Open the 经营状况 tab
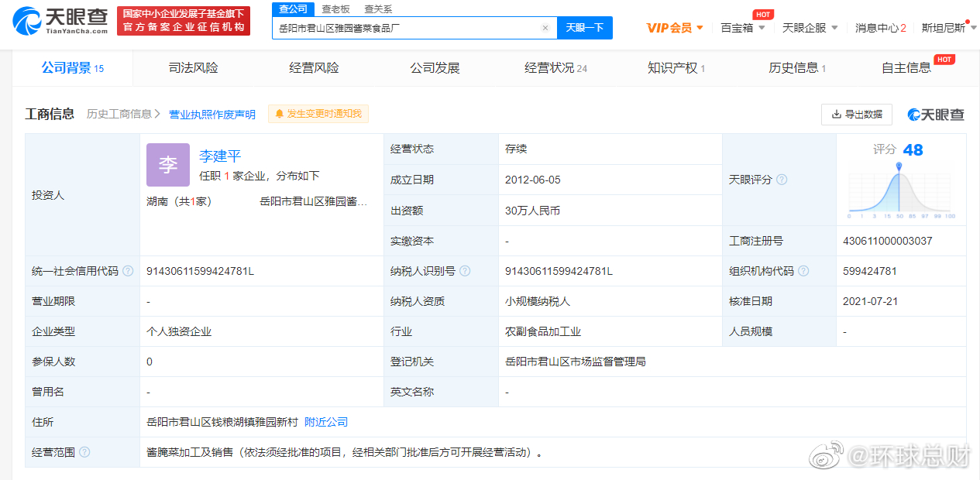 pos(556,68)
